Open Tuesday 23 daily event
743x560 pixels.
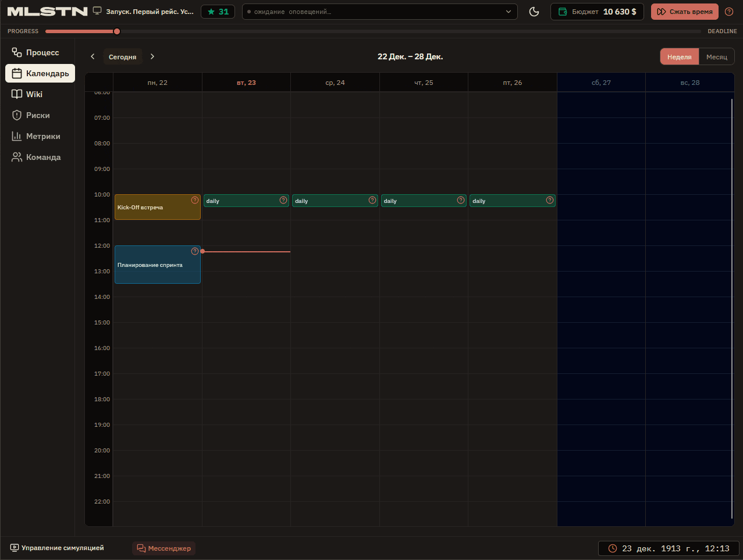(x=246, y=201)
